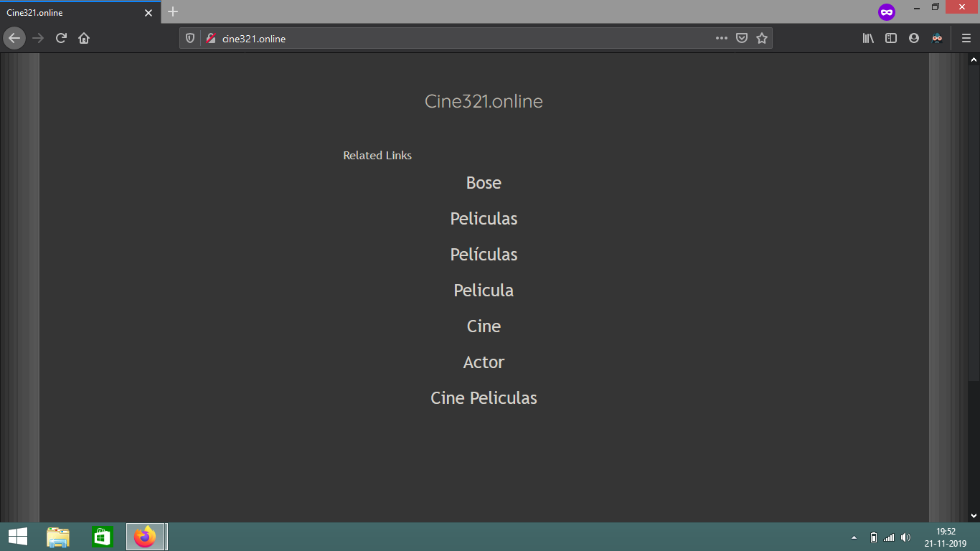Click the forward navigation arrow

click(x=38, y=38)
